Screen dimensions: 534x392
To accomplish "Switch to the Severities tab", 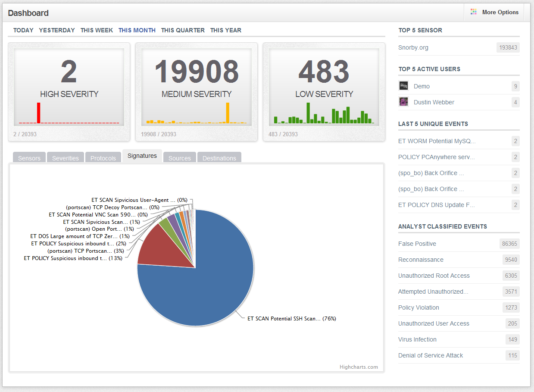I will (66, 158).
